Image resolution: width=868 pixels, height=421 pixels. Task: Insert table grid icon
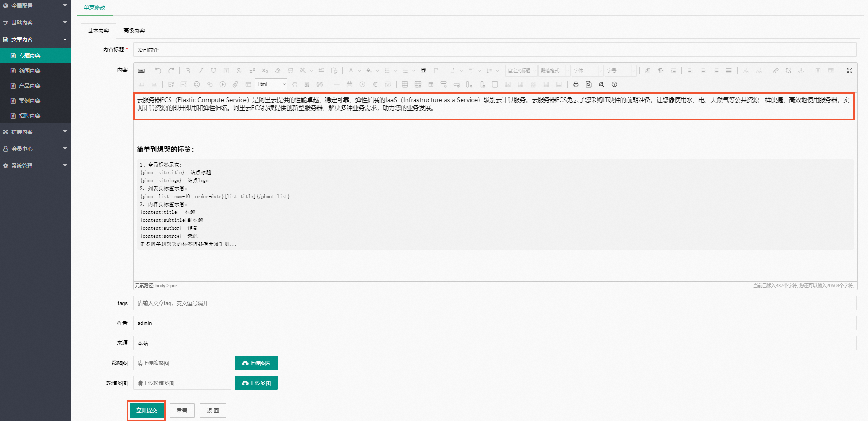[405, 84]
